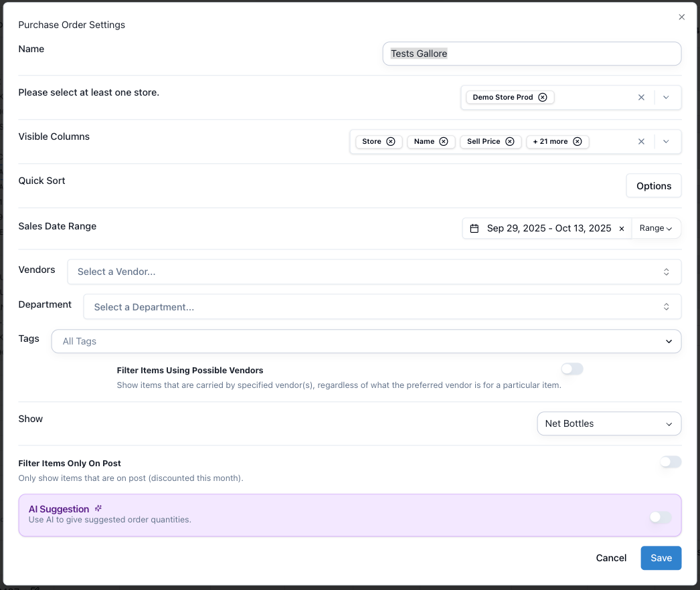Viewport: 700px width, 590px height.
Task: Save the purchase order settings
Action: click(x=661, y=559)
